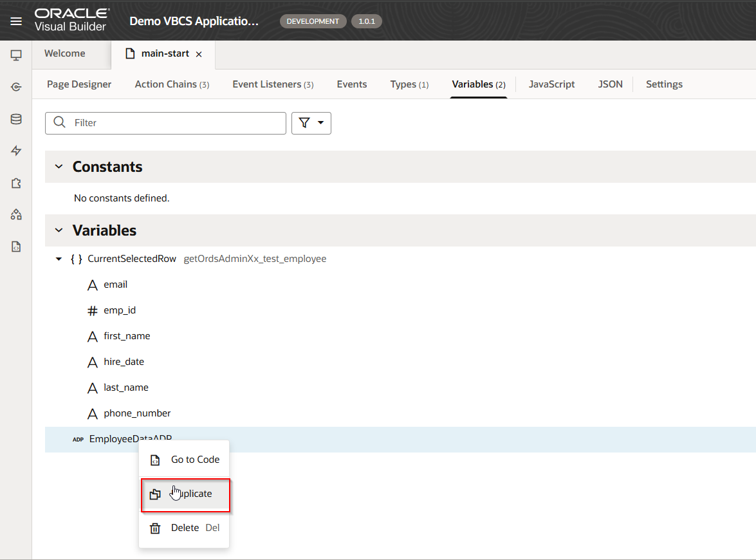This screenshot has width=756, height=560.
Task: Select the emp_id variable field
Action: coord(120,310)
